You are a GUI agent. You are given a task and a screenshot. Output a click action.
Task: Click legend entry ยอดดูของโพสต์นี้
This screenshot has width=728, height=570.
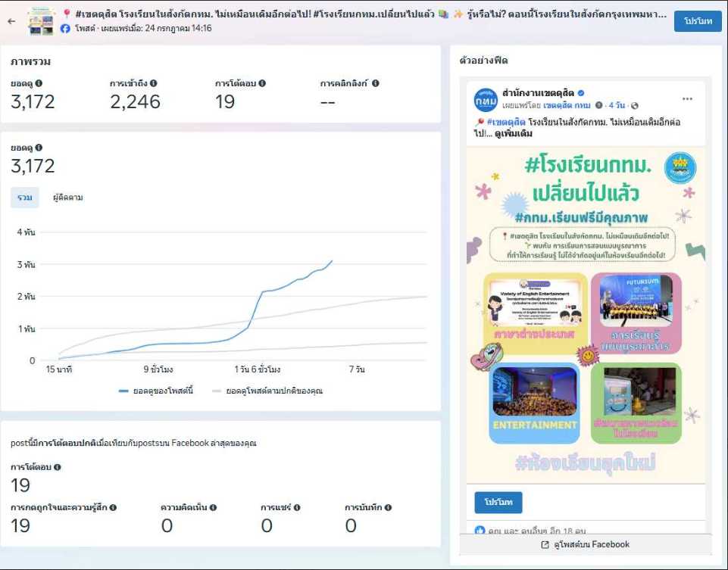(156, 391)
